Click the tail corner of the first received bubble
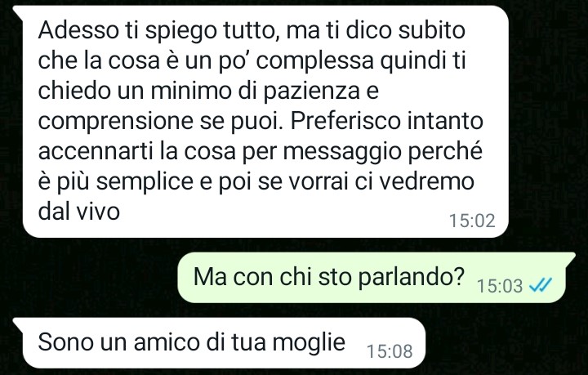The image size is (588, 375). click(18, 10)
